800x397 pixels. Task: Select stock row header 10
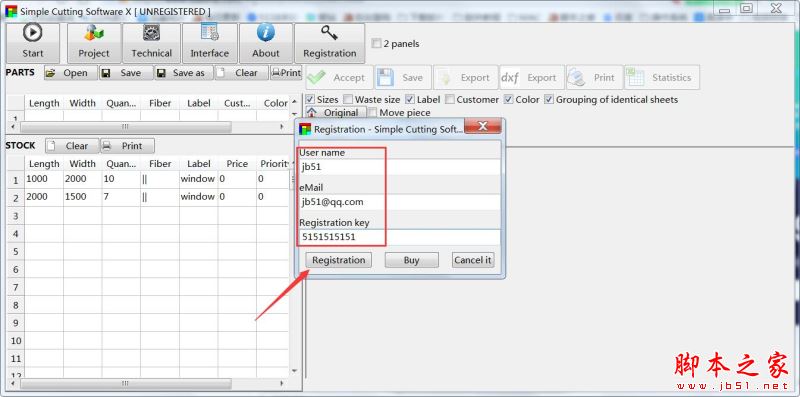[16, 341]
